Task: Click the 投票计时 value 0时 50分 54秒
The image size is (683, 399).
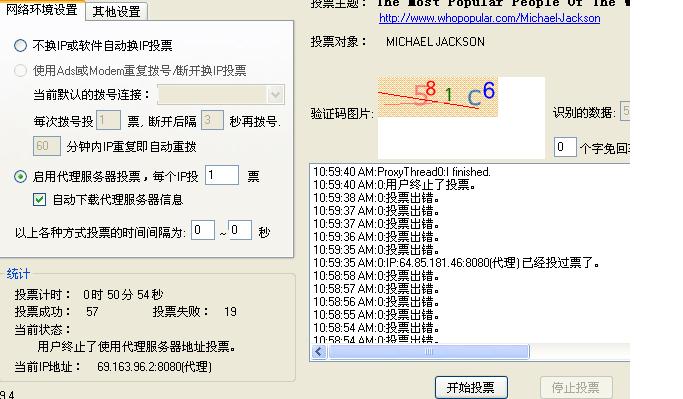Action: (x=123, y=295)
